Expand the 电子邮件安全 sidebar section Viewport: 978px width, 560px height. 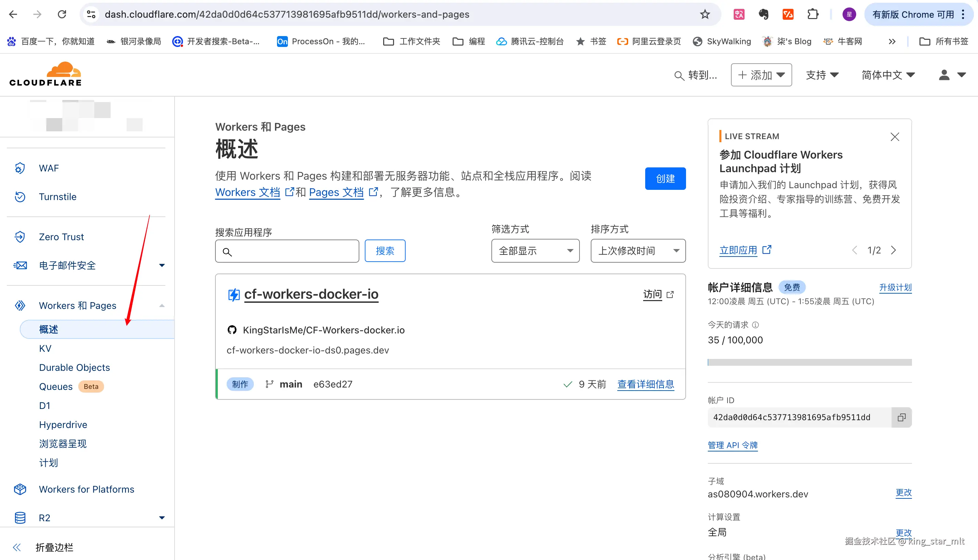point(162,265)
